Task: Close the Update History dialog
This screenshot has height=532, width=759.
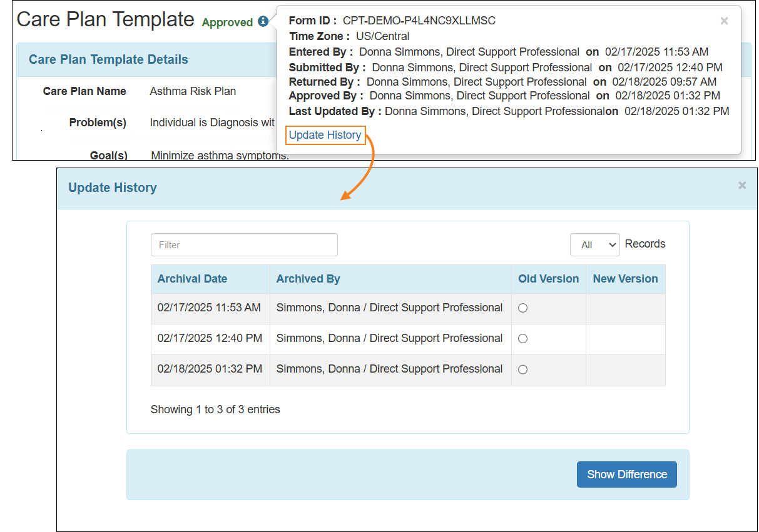Action: click(742, 185)
